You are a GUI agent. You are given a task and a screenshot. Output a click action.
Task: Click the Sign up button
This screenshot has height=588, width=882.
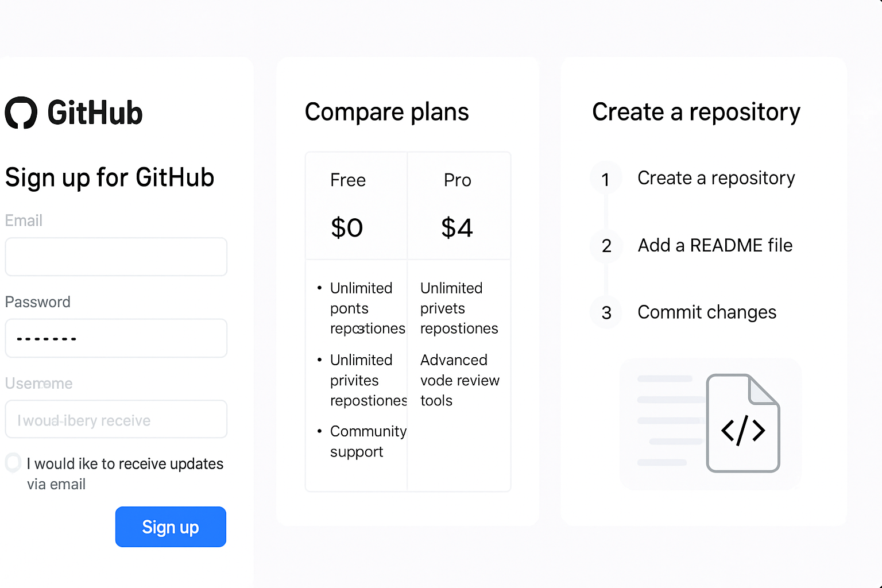(171, 527)
